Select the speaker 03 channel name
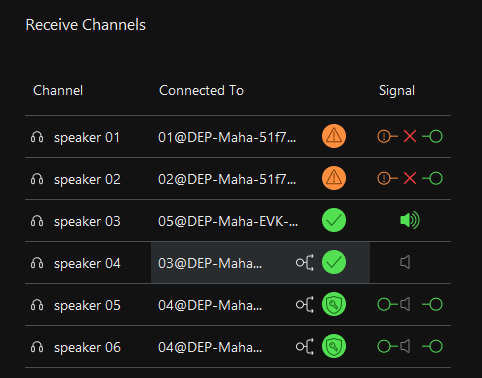 [x=87, y=222]
